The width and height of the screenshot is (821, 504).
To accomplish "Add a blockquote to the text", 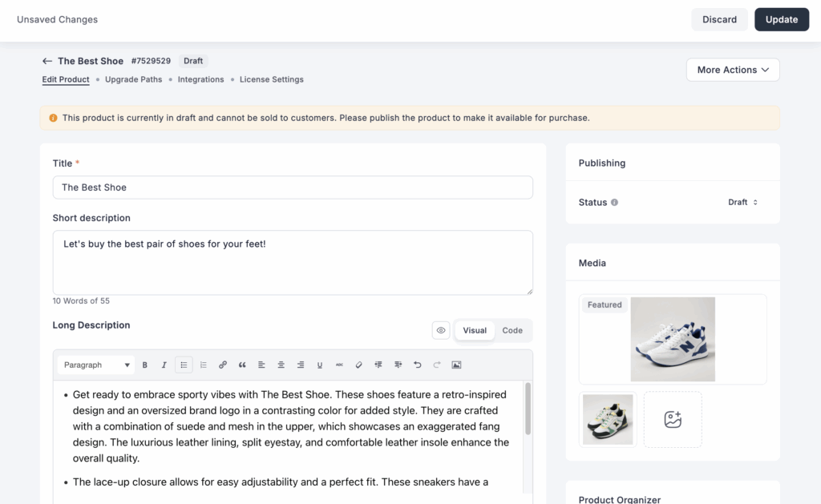I will pos(242,365).
